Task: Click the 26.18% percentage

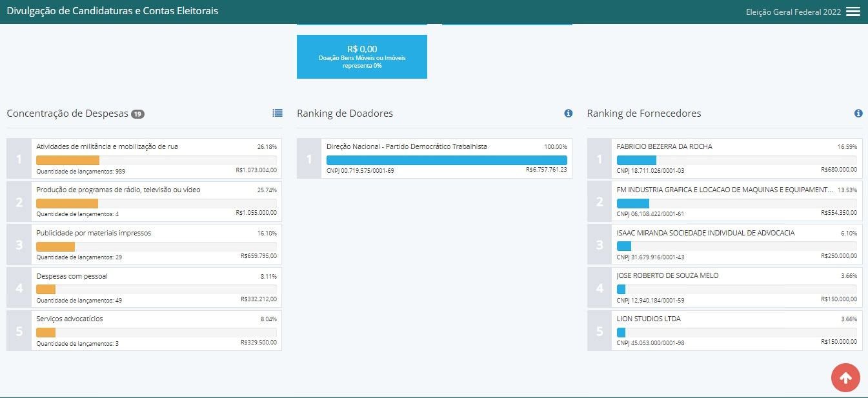Action: 267,147
